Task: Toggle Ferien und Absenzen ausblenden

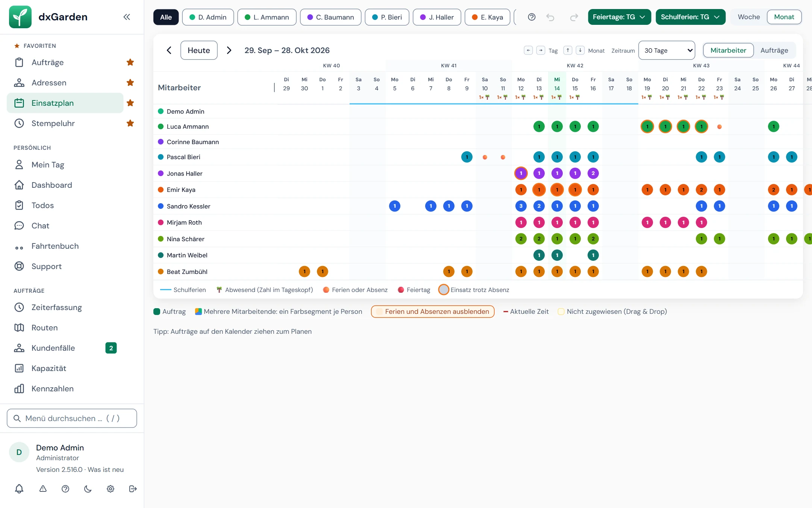Action: point(433,312)
